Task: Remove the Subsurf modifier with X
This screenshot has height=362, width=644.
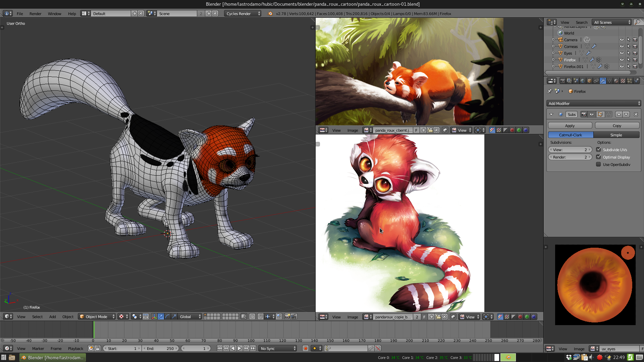Action: [636, 114]
